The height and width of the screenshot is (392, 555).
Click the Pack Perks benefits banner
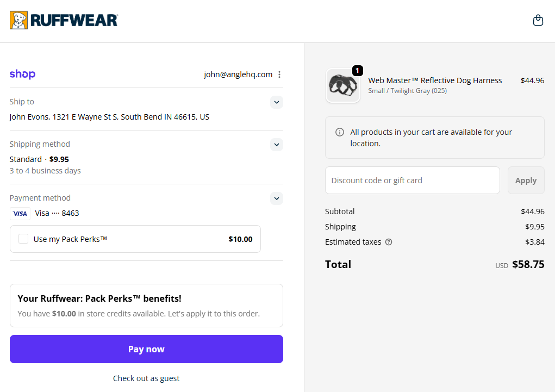[x=146, y=306]
